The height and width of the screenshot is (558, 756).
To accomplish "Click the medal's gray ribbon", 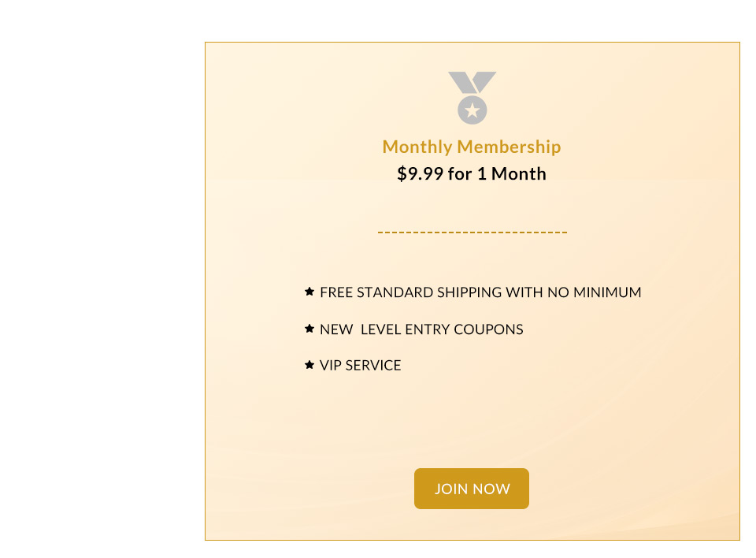I will 472,82.
